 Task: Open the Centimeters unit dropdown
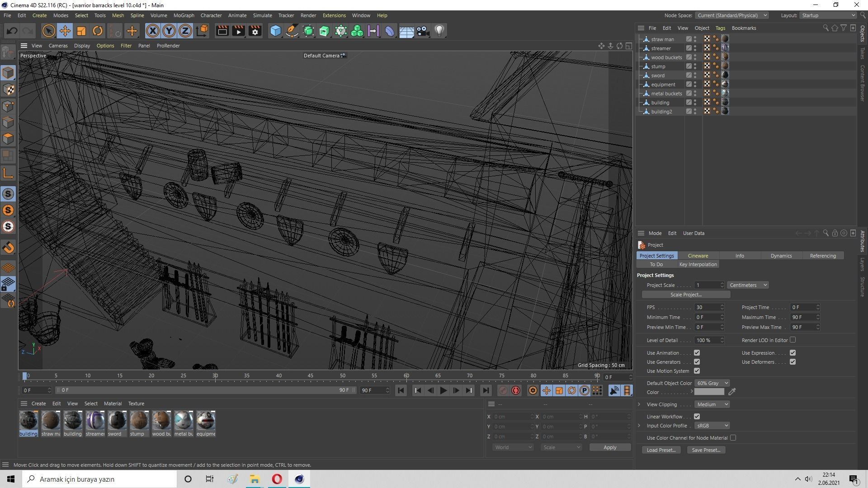point(748,285)
